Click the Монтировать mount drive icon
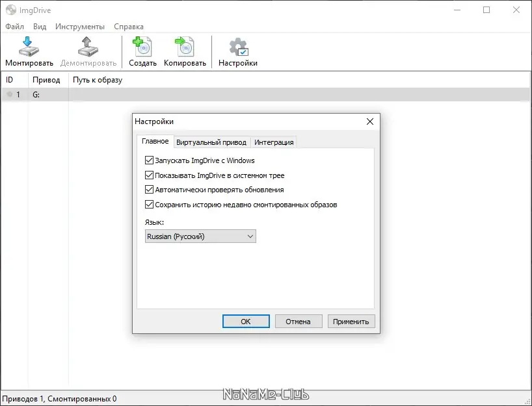 coord(29,47)
